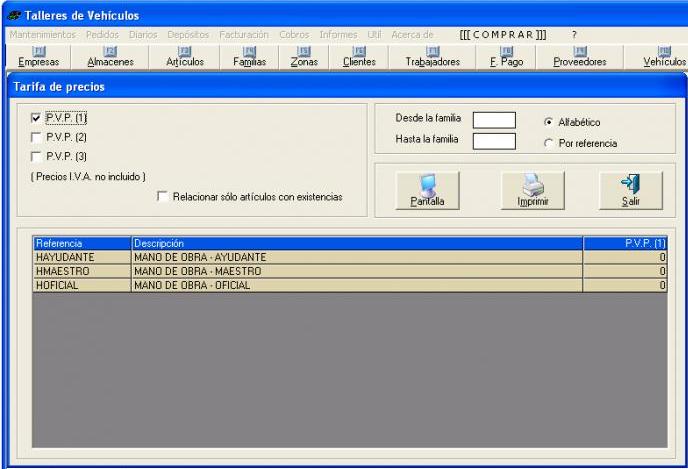Select MANO DE OBRA - MAESTRO description
688x469 pixels.
pyautogui.click(x=357, y=271)
